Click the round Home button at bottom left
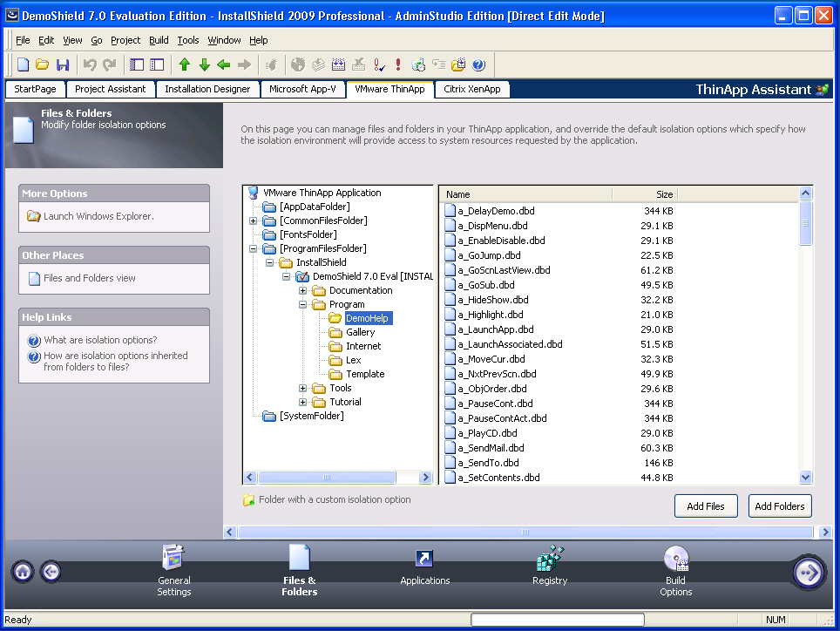The image size is (840, 631). coord(23,572)
